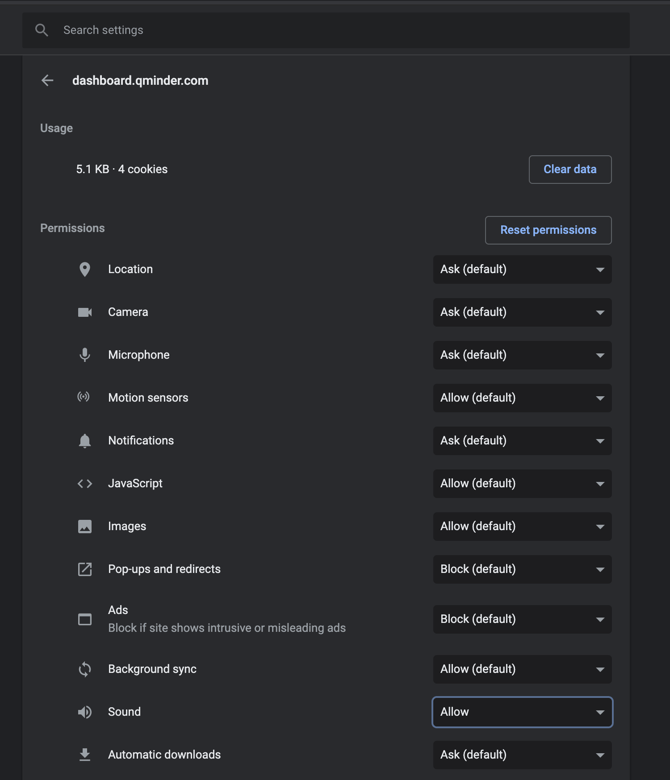Open the Location permission dropdown

pos(522,270)
